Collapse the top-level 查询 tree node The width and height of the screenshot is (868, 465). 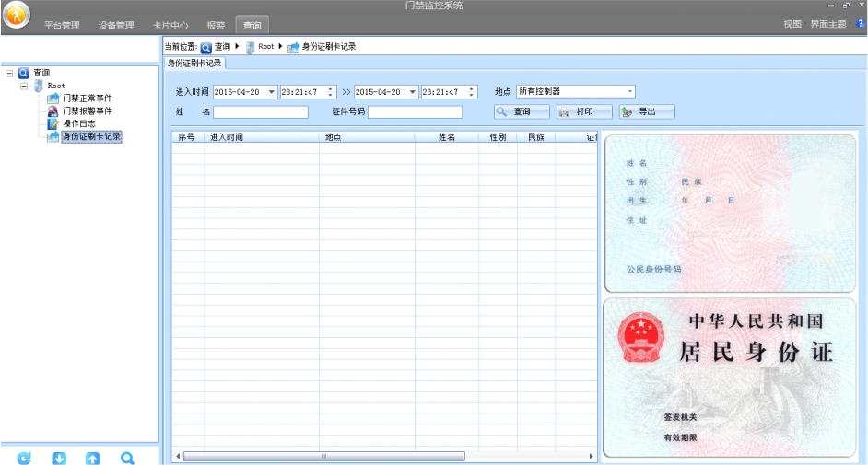9,73
